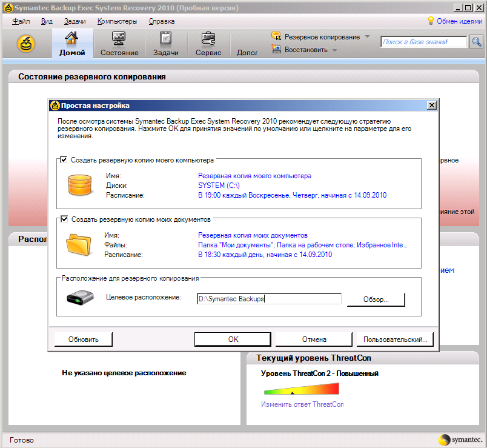487x448 pixels.
Task: Open the Состояние monitor toolbar icon
Action: (x=119, y=39)
